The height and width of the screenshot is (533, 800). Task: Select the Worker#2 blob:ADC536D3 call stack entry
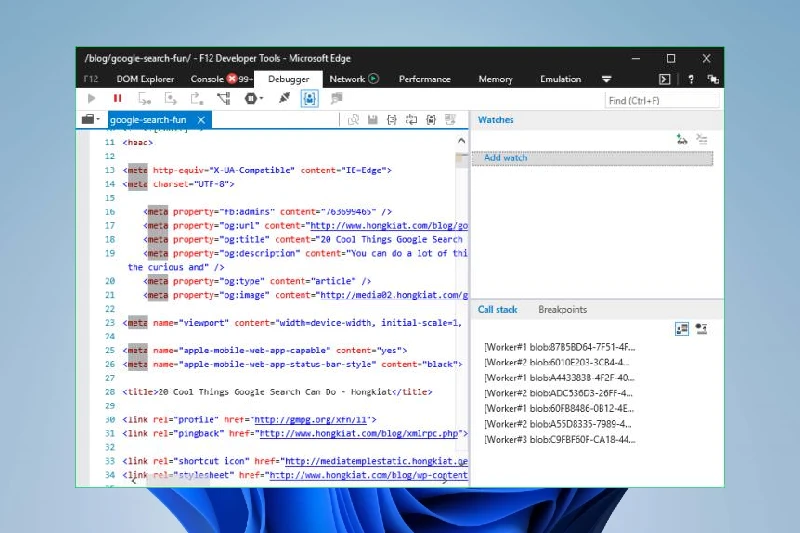[x=558, y=393]
